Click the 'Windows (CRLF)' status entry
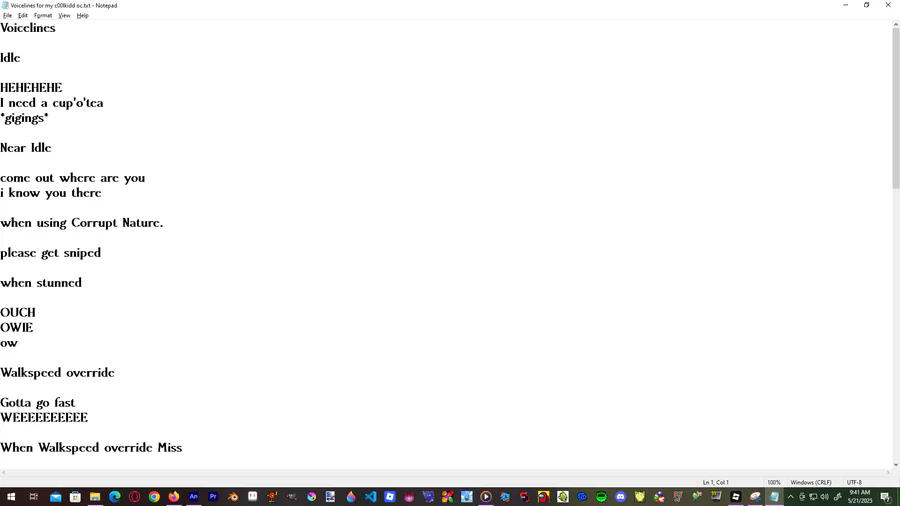Viewport: 900px width, 506px height. click(811, 482)
